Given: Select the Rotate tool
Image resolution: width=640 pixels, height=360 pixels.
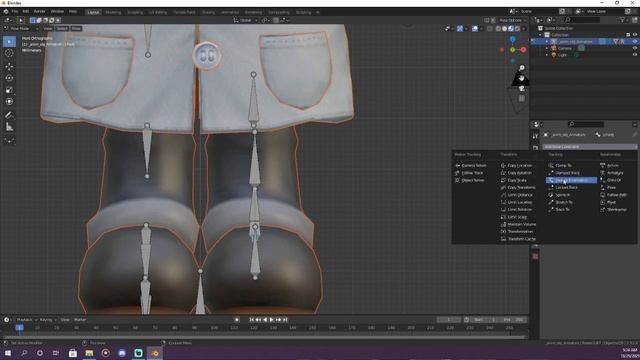Looking at the screenshot, I should click(x=9, y=78).
